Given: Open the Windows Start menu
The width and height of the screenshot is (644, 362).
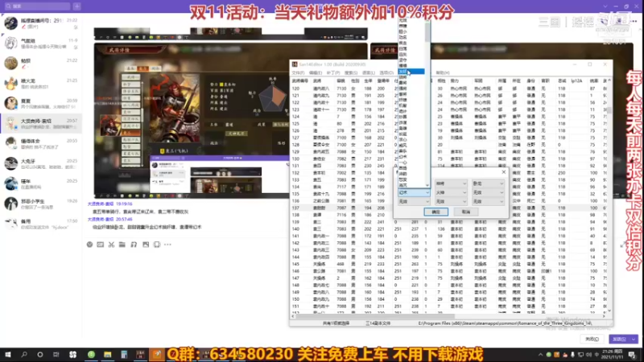Looking at the screenshot, I should [7, 354].
